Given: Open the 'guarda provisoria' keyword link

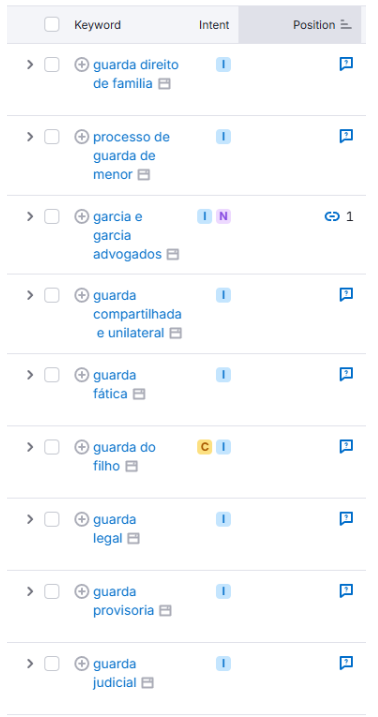Looking at the screenshot, I should [123, 601].
